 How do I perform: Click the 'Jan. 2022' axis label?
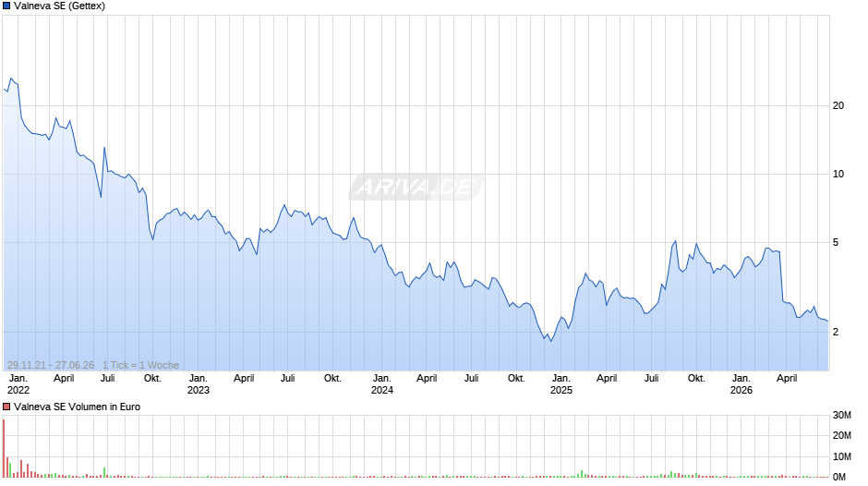18,384
